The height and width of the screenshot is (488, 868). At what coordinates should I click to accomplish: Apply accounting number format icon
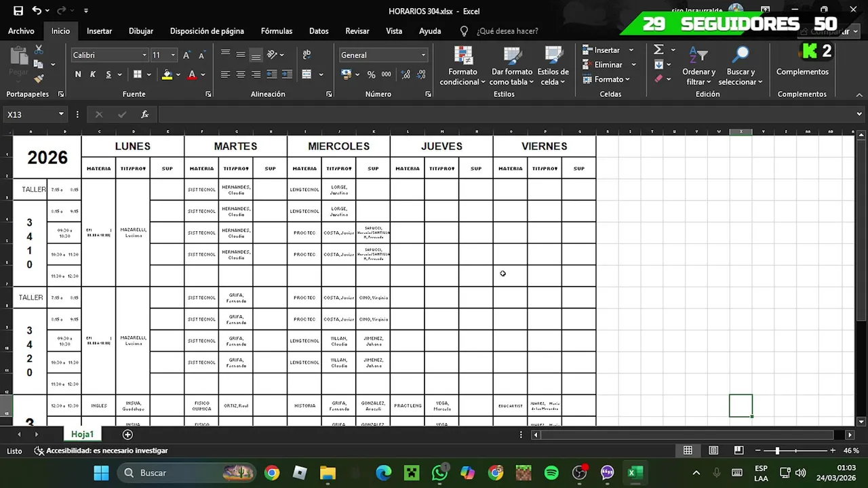pyautogui.click(x=347, y=75)
